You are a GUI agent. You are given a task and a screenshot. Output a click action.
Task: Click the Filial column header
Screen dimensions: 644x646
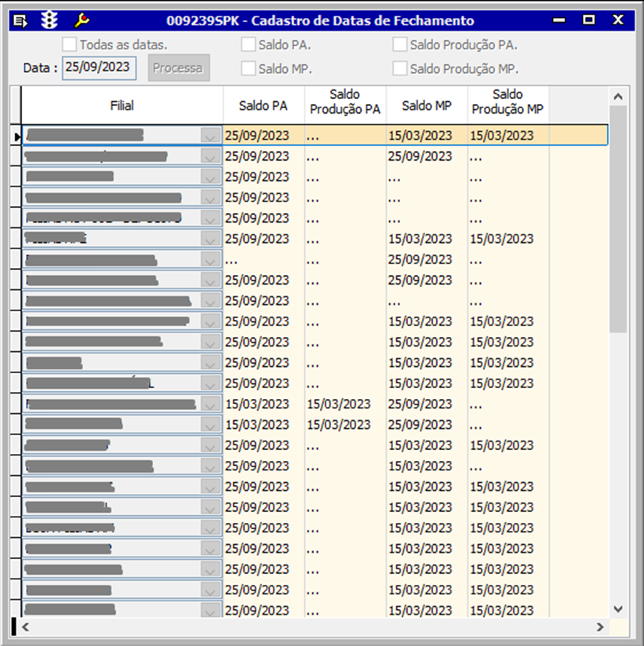coord(122,106)
